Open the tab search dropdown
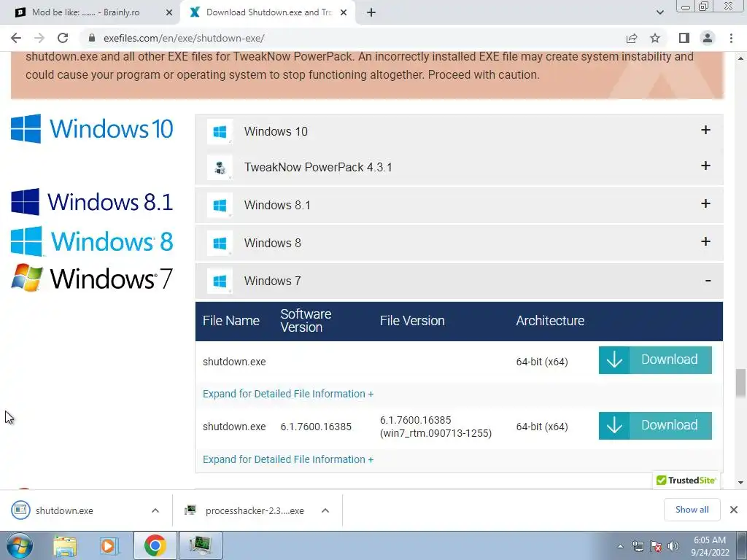Screen dimensions: 747x560 [659, 12]
